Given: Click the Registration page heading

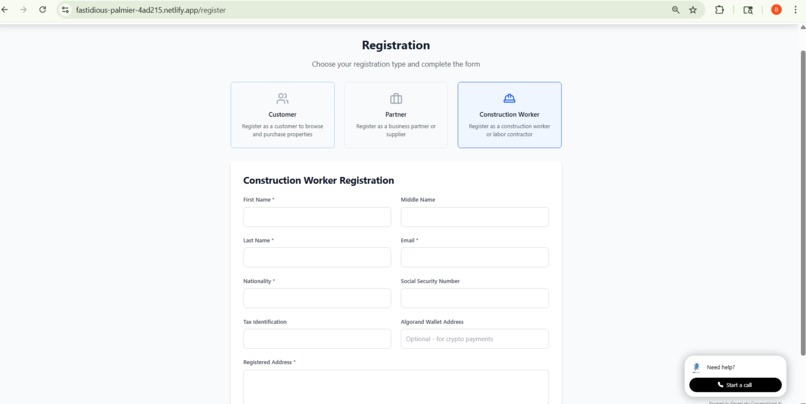Looking at the screenshot, I should point(396,45).
